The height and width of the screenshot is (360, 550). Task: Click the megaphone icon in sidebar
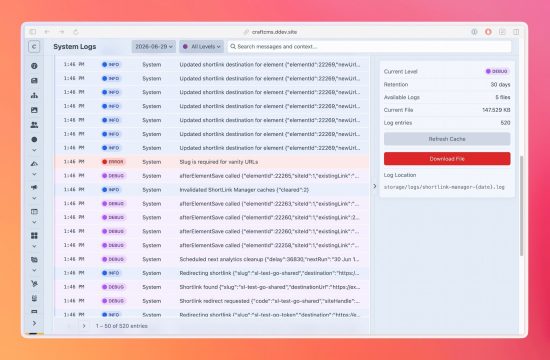click(x=34, y=187)
